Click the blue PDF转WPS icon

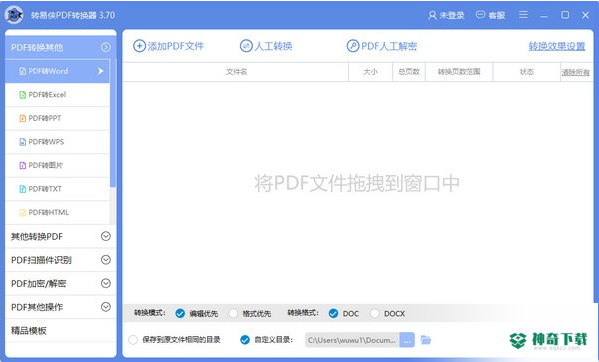pos(23,142)
